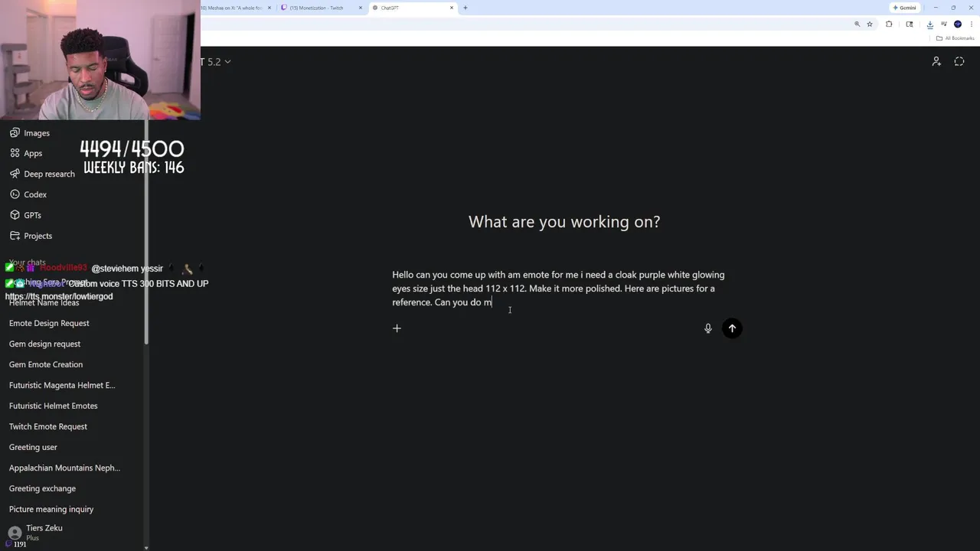980x551 pixels.
Task: Click the browser zoom magnifier icon
Action: tap(857, 24)
